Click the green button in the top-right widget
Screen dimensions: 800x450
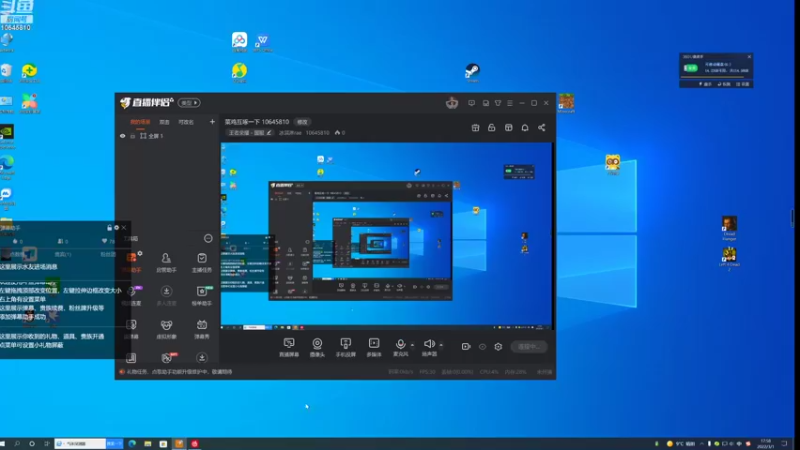(691, 68)
